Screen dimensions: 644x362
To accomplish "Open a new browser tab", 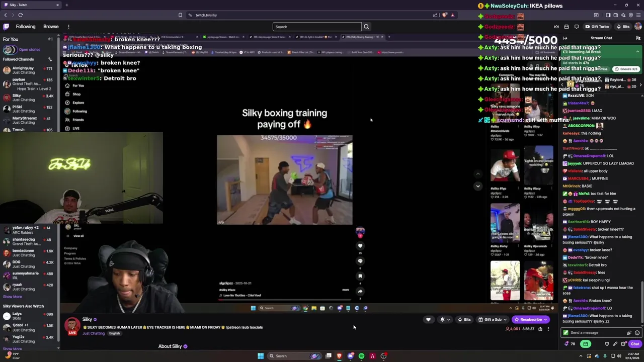I will 66,5.
